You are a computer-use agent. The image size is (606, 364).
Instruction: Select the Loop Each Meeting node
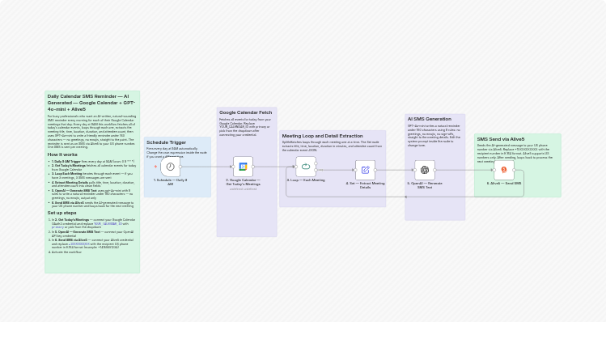coord(306,167)
